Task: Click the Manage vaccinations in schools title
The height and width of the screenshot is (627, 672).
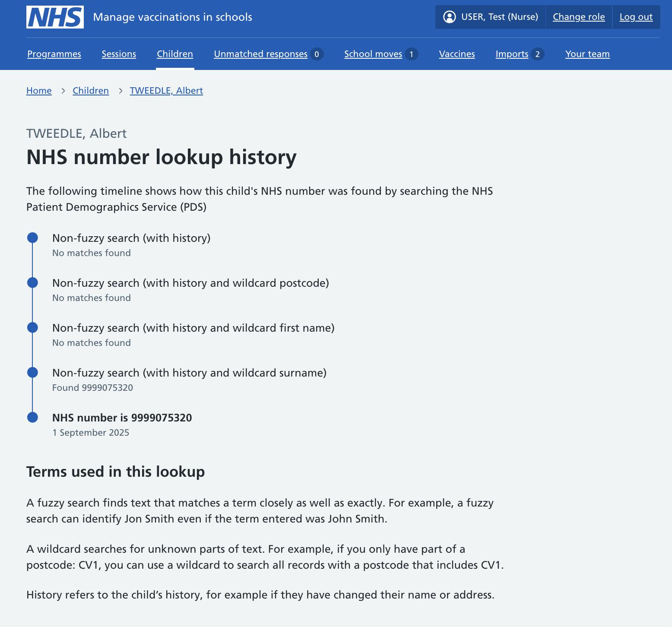Action: 173,17
